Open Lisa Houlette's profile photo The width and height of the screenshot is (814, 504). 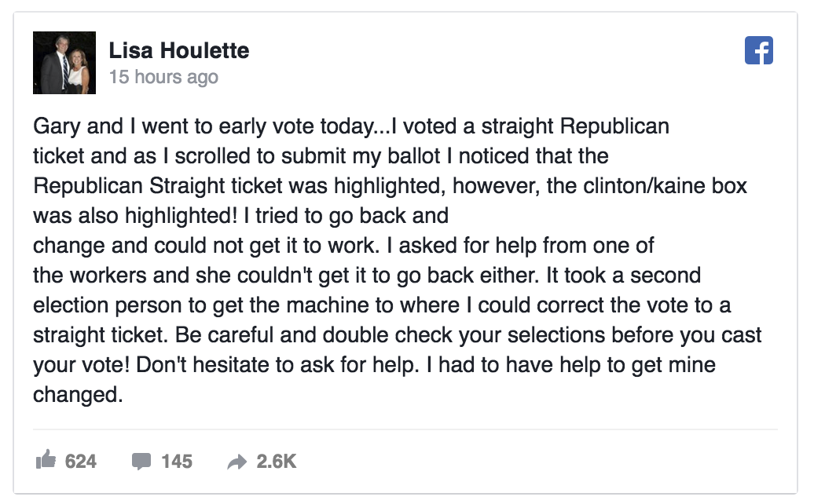coord(64,63)
